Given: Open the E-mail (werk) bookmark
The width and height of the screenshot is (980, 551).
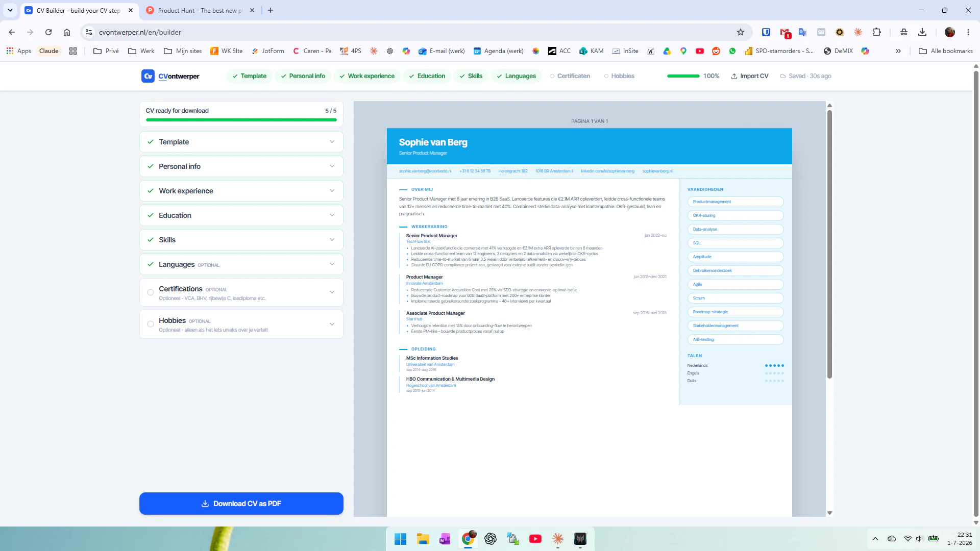Looking at the screenshot, I should pyautogui.click(x=442, y=51).
